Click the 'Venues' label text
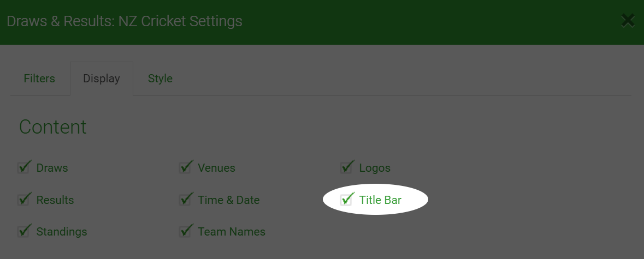 click(x=216, y=168)
